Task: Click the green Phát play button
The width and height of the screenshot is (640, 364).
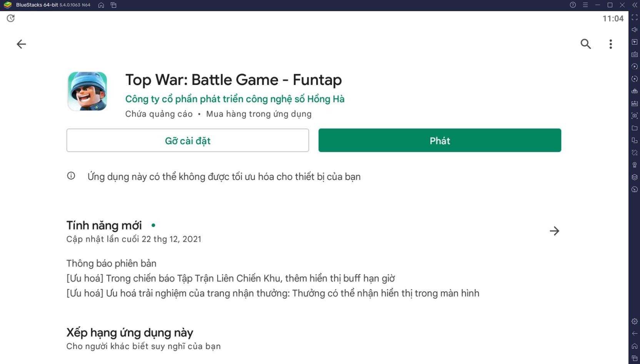Action: [440, 140]
